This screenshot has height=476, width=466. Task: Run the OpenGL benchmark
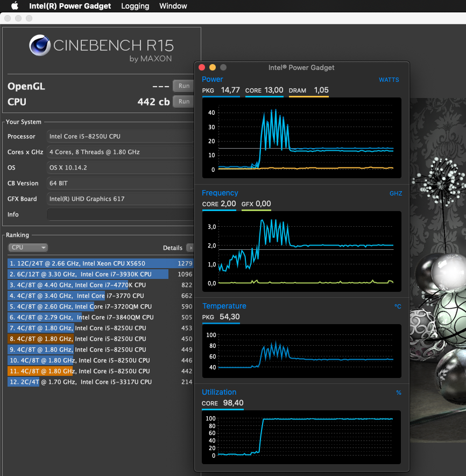(183, 86)
